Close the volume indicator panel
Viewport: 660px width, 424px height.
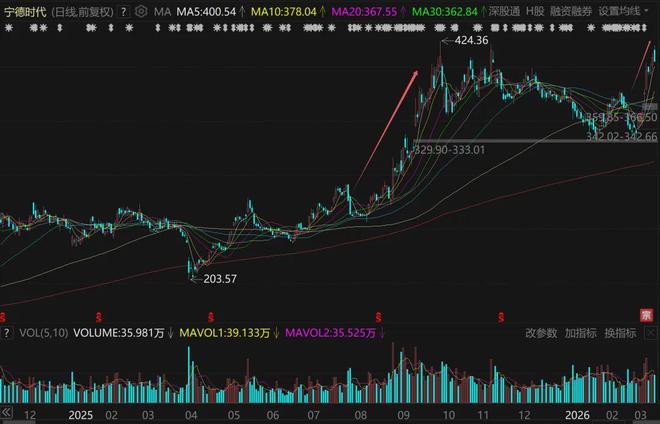click(x=651, y=333)
